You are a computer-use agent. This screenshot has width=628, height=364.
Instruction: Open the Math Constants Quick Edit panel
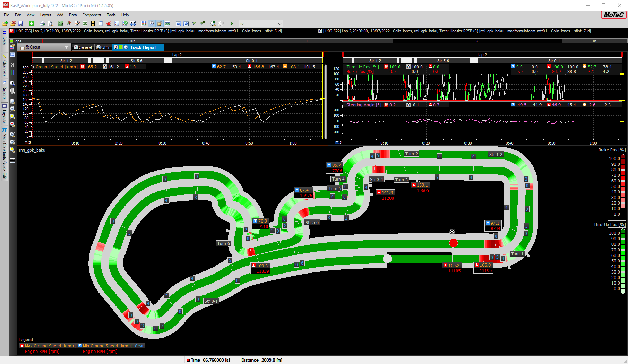5,154
